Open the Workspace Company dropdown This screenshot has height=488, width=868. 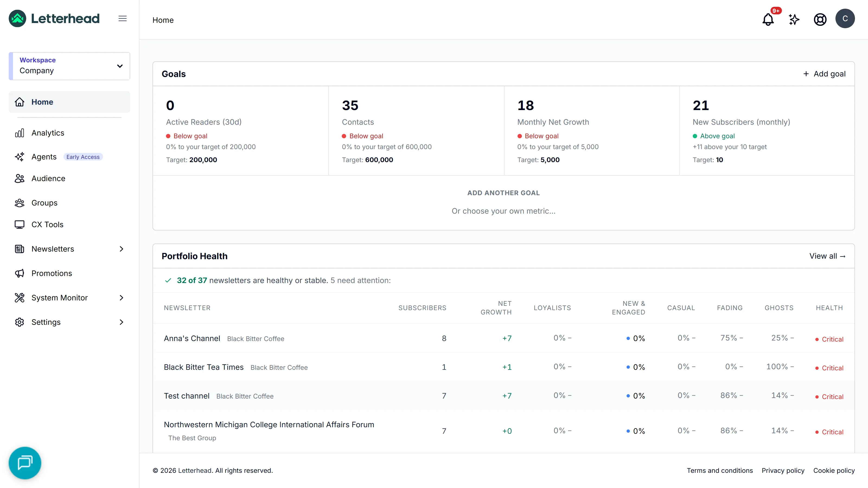point(69,66)
